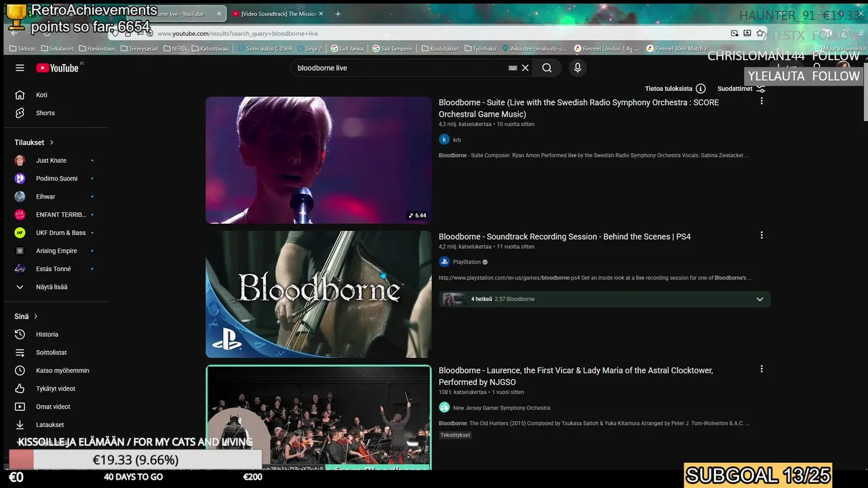
Task: Open Soundtrack Recording Session Behind the Scenes title
Action: [x=564, y=237]
